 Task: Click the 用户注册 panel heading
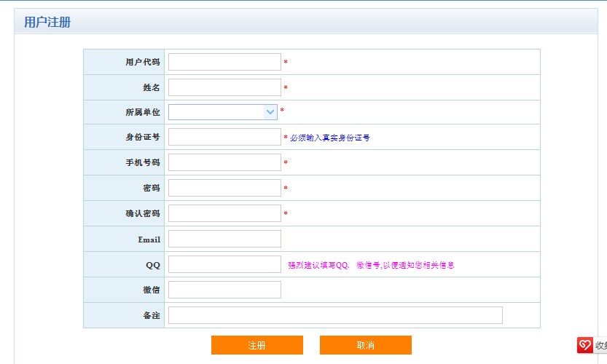click(47, 23)
